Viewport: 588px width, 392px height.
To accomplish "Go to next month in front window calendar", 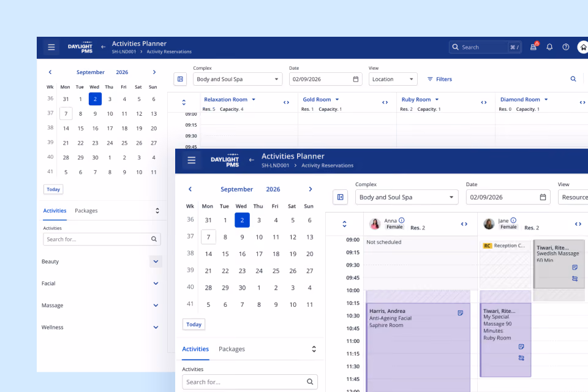I will [x=311, y=189].
